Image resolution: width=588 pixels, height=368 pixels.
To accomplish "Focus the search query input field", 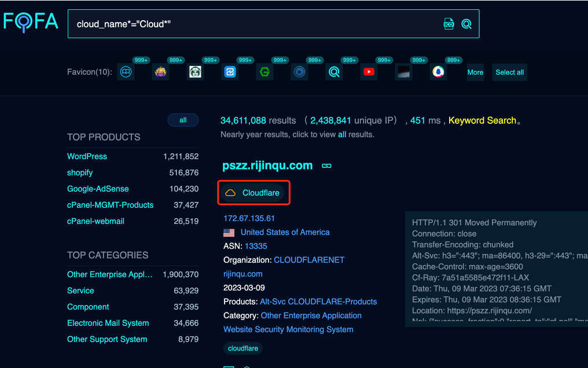I will pos(255,24).
